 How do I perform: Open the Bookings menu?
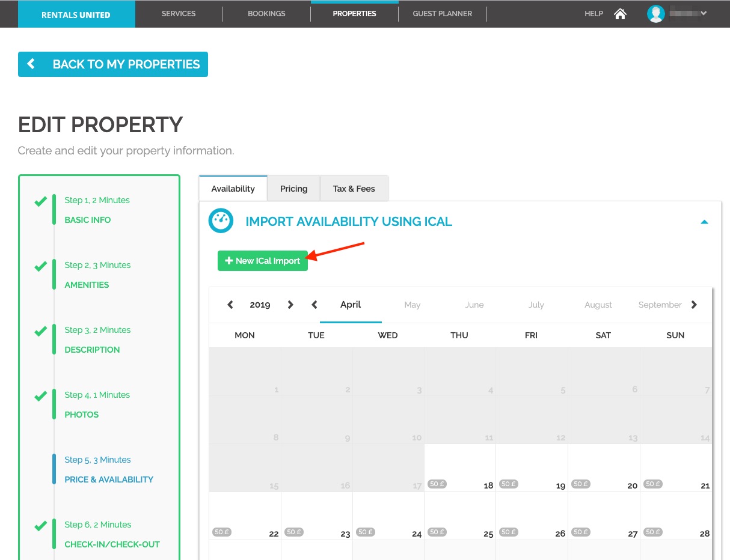pos(266,14)
